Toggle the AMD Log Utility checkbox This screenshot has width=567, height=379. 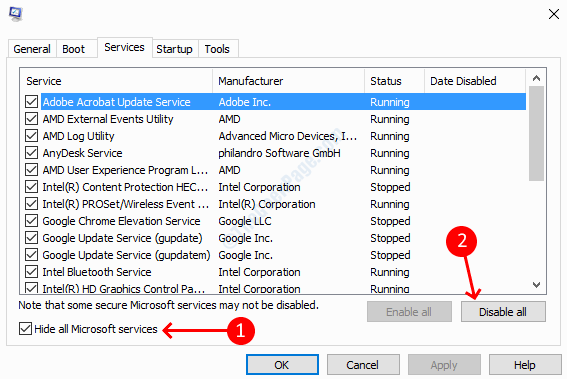[x=31, y=136]
